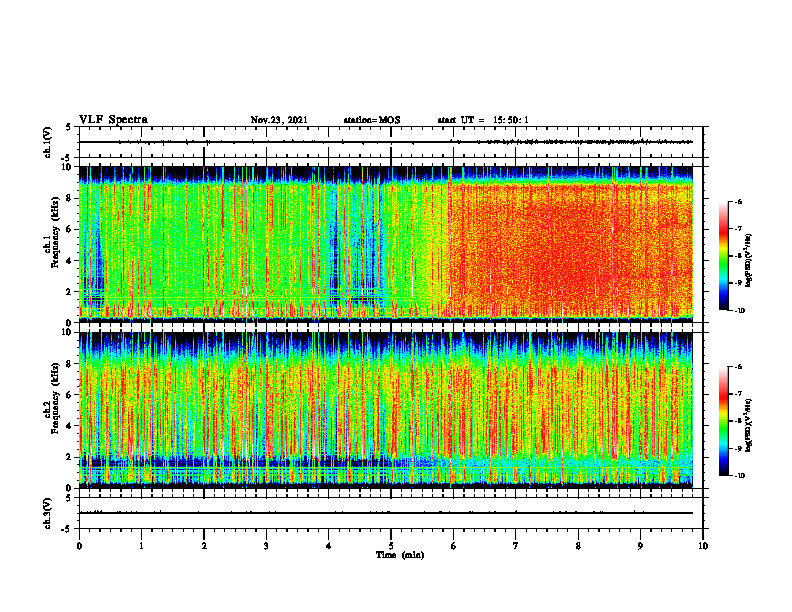Click the ch.1 spectrogram color bar
This screenshot has height=612, width=792.
(723, 256)
